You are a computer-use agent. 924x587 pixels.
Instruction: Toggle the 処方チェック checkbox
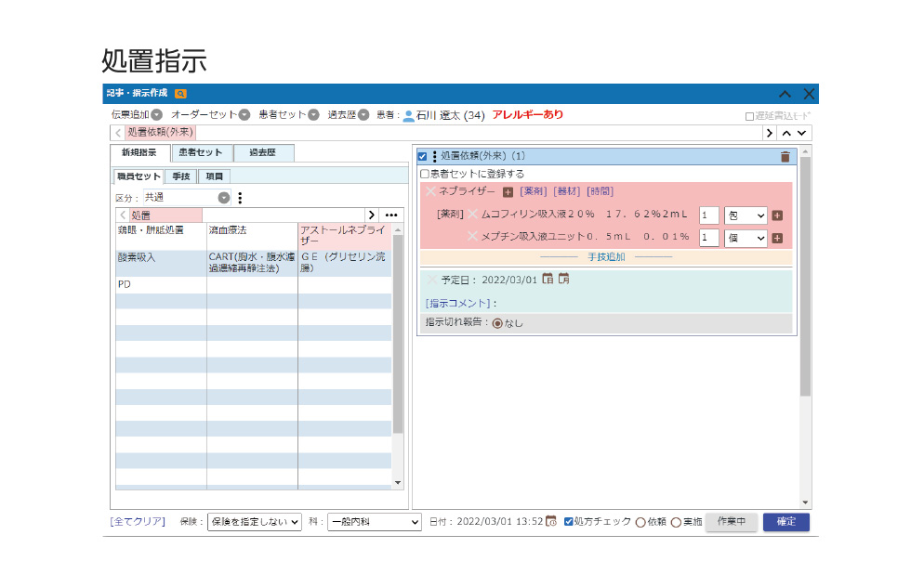(569, 522)
